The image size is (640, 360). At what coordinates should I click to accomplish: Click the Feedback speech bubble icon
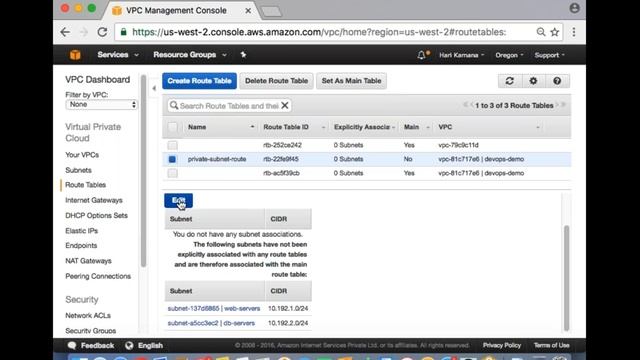pyautogui.click(x=72, y=345)
